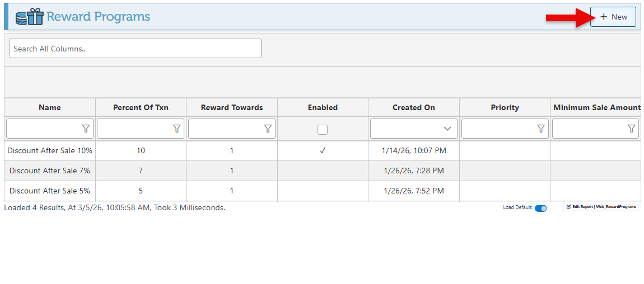Click the Edit Report pencil icon
Screen dimensions: 644x284
coord(568,207)
